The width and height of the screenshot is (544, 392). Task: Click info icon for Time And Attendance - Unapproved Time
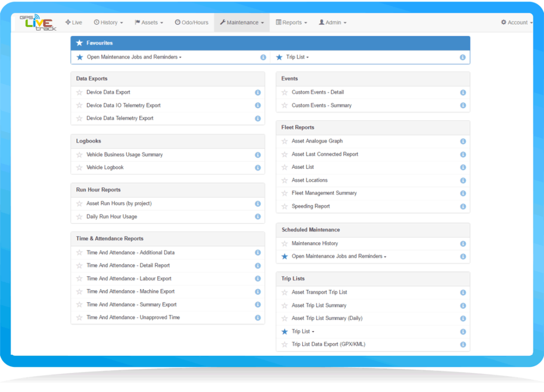257,318
